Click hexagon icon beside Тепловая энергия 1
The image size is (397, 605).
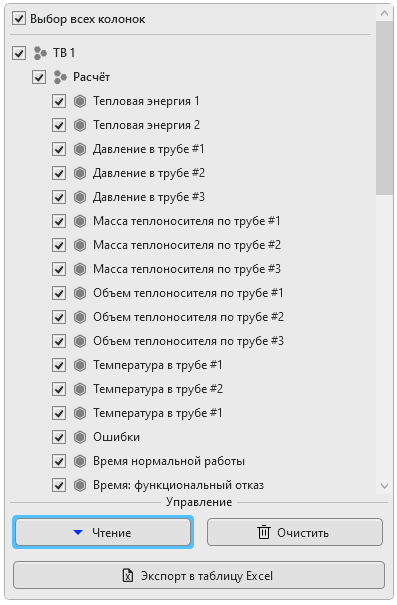point(80,101)
